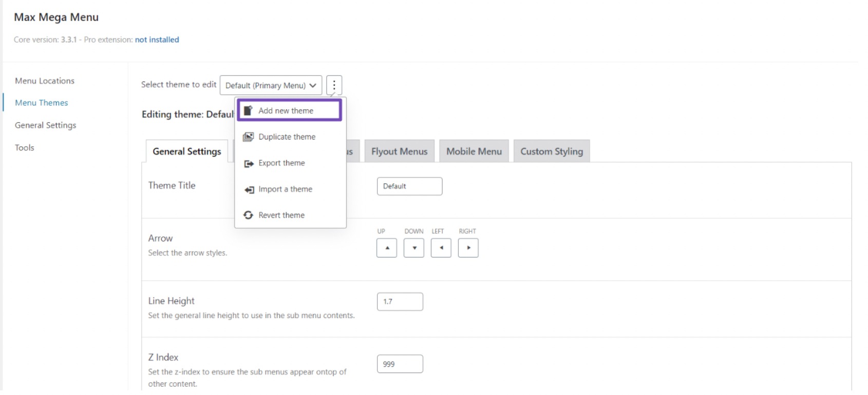The width and height of the screenshot is (868, 395).
Task: Choose Add new theme from menu
Action: click(290, 110)
